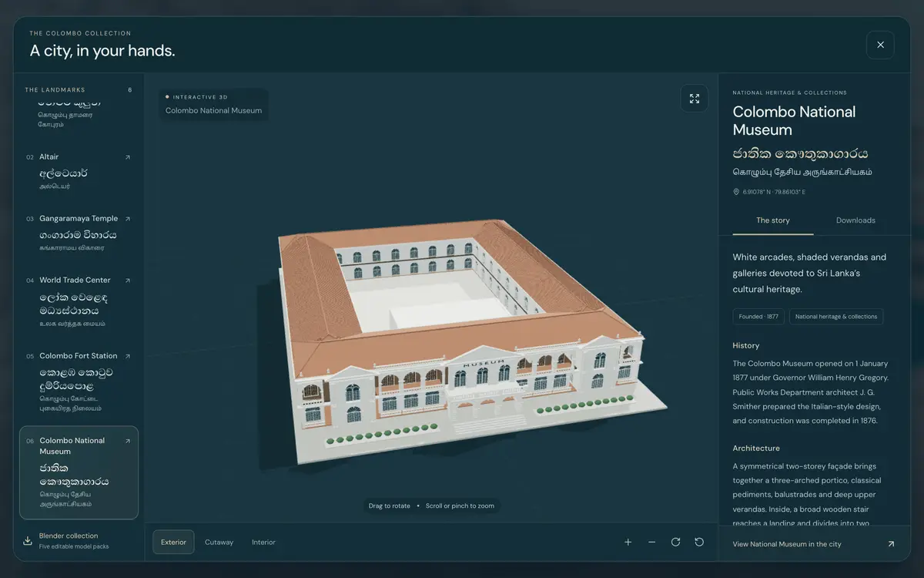Switch to Interior view
This screenshot has height=578, width=924.
(263, 542)
